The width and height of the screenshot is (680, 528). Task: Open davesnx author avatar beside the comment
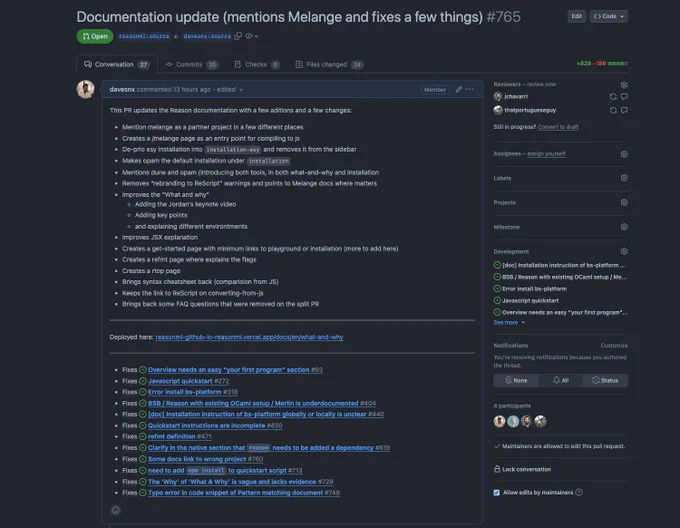85,89
